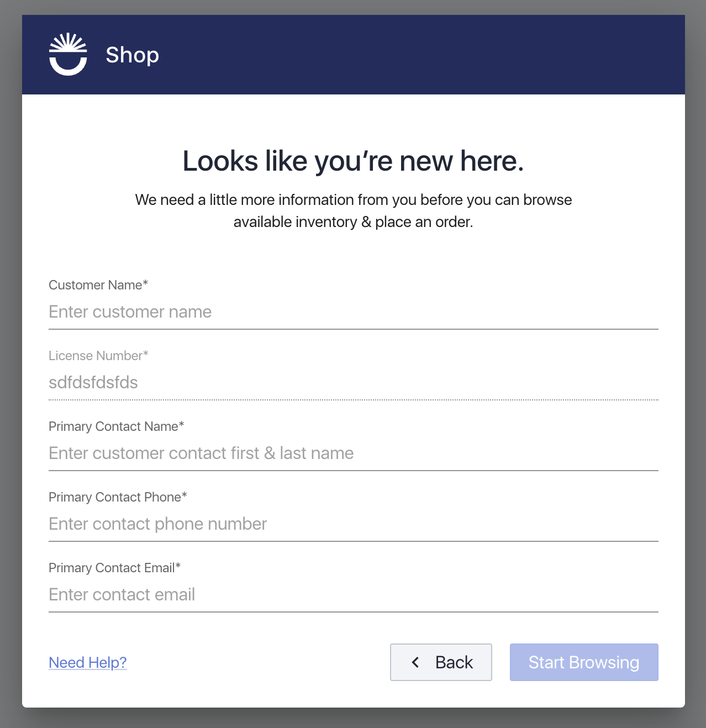The height and width of the screenshot is (728, 706).
Task: Click the inventory information description paragraph
Action: coord(354,210)
